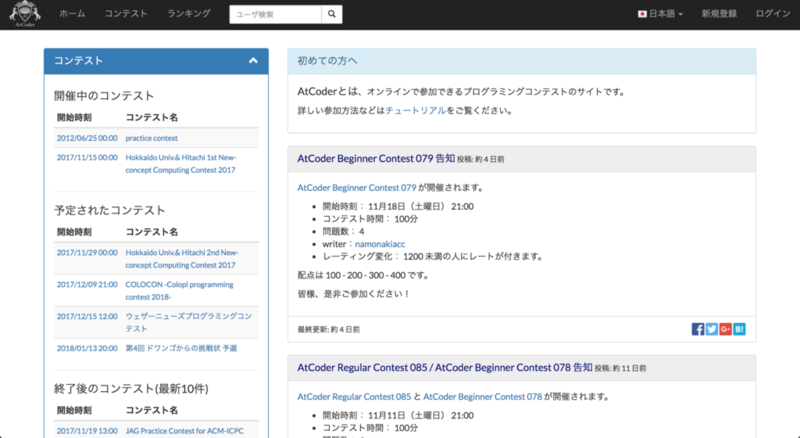800x438 pixels.
Task: Focus the ユーザ検索 search field
Action: coord(276,14)
